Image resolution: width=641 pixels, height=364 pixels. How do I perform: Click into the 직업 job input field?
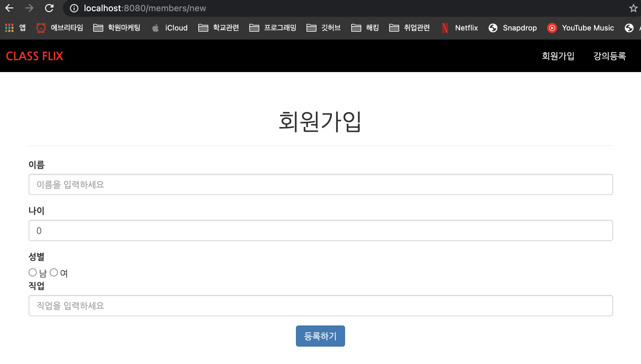(320, 306)
